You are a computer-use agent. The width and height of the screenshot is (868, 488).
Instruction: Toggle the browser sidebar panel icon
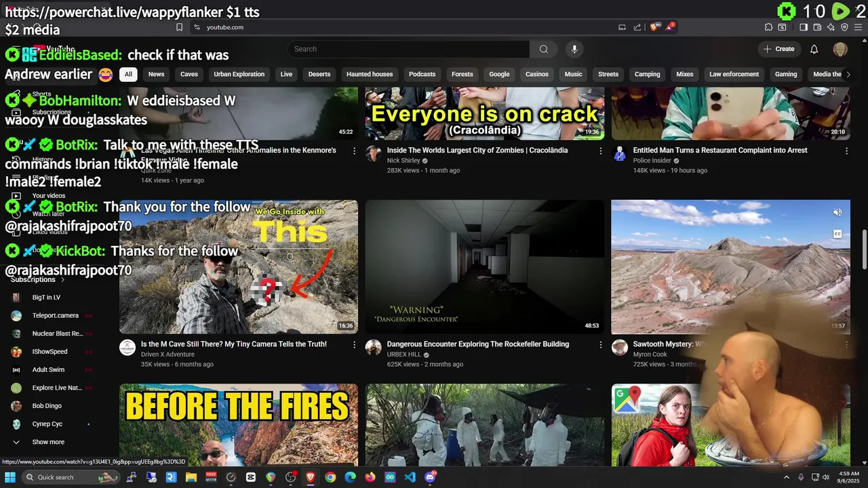tap(804, 27)
